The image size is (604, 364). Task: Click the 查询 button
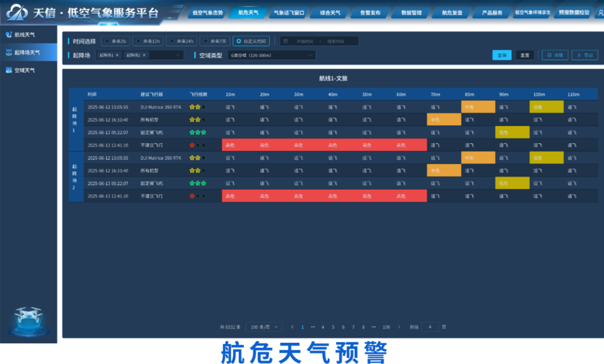[x=502, y=55]
